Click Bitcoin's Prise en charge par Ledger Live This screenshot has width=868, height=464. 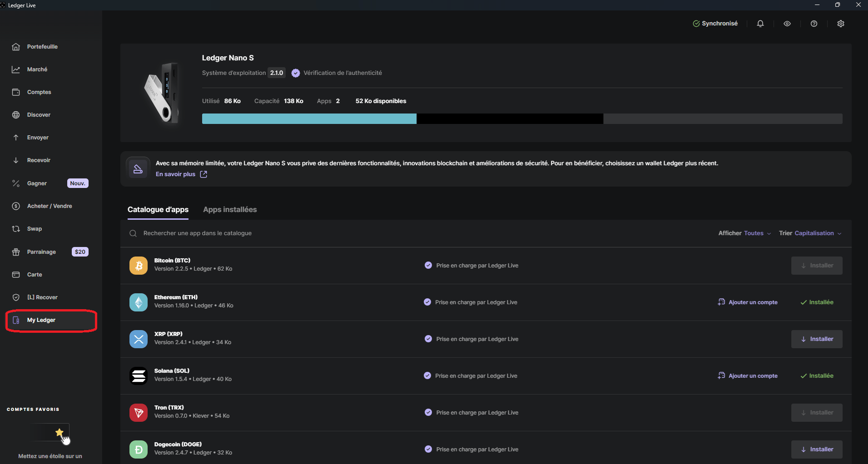coord(471,266)
